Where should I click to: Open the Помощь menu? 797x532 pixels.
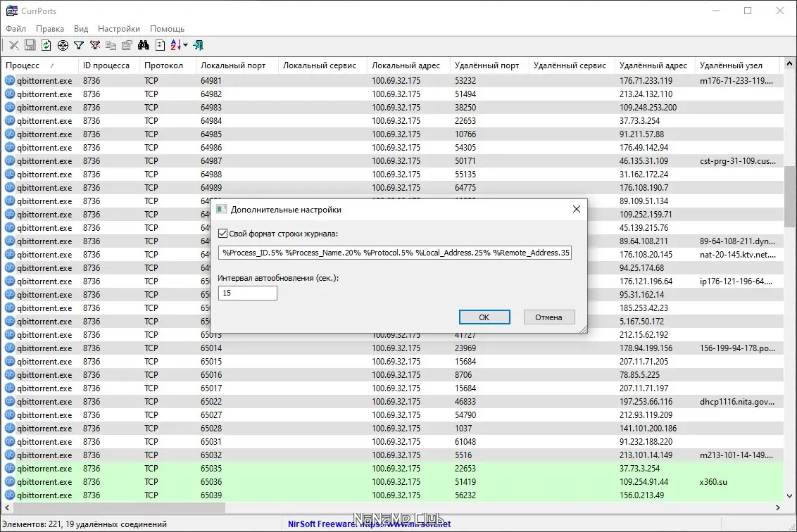tap(168, 28)
